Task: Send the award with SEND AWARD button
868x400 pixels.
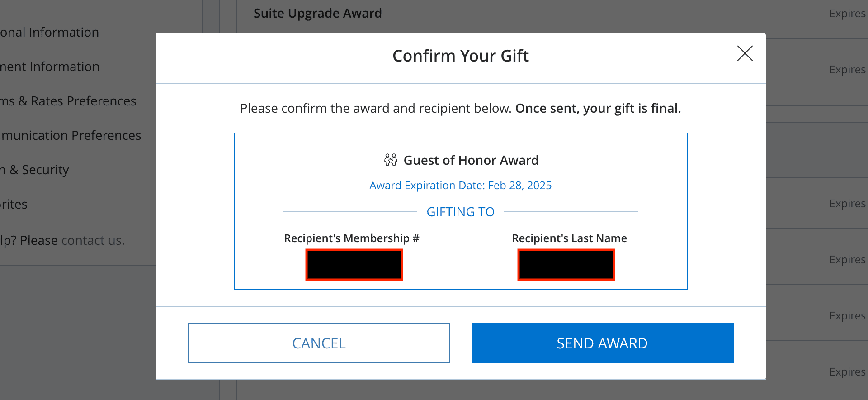Action: click(602, 343)
